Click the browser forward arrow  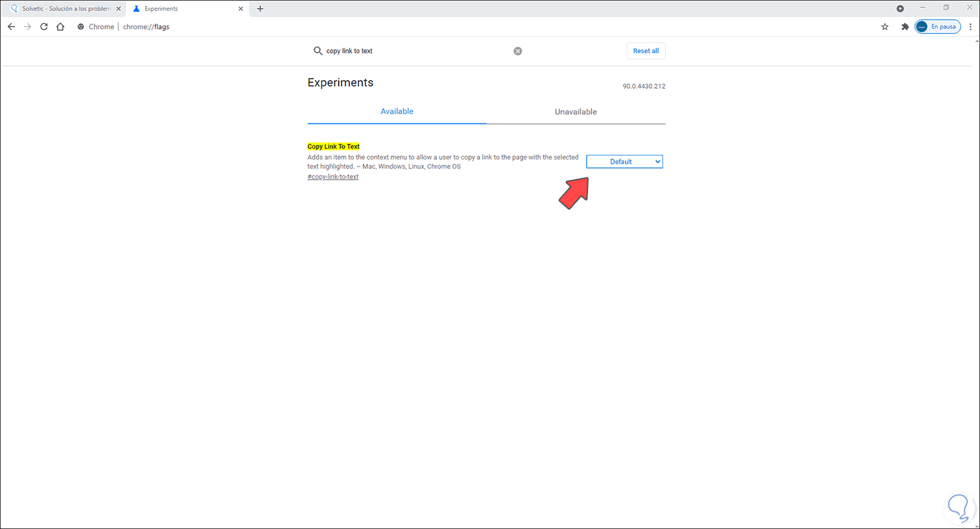pos(27,27)
